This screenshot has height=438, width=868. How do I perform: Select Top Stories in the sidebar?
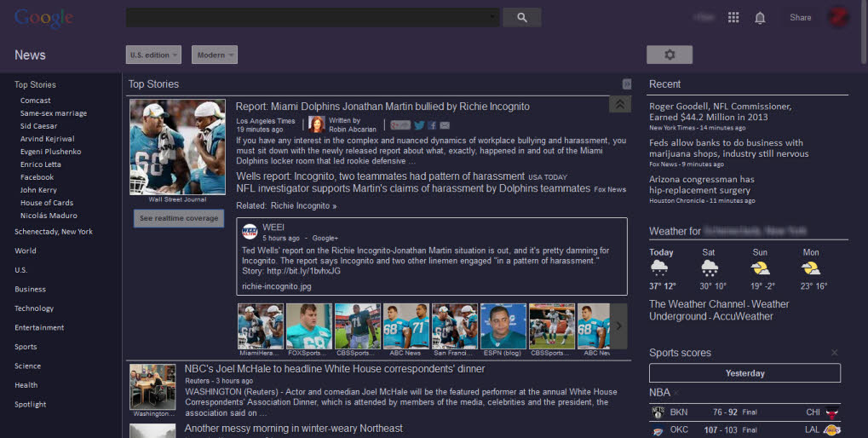coord(35,84)
